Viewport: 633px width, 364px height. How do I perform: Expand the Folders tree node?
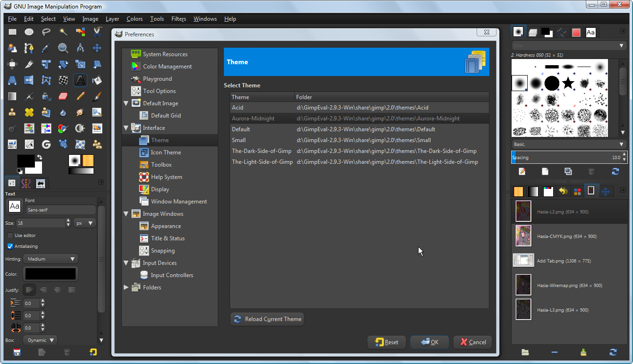(x=126, y=287)
